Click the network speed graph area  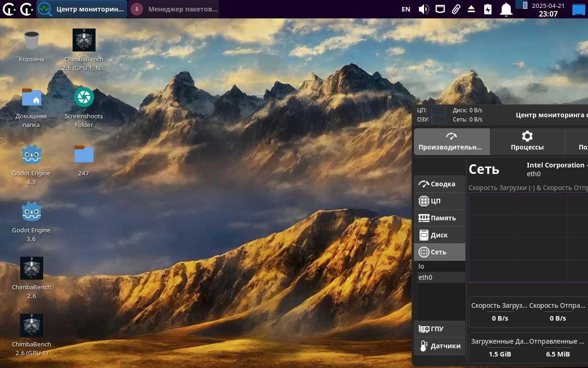coord(528,237)
